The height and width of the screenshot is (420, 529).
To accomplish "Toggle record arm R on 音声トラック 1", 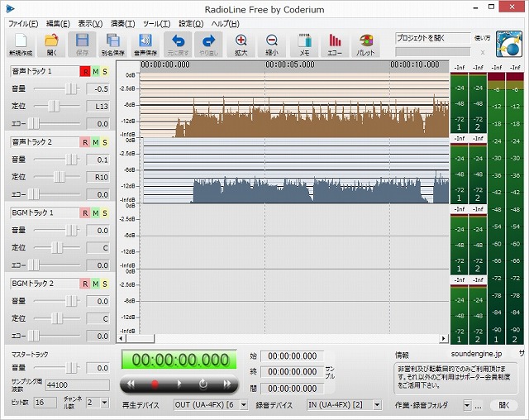I will (85, 72).
